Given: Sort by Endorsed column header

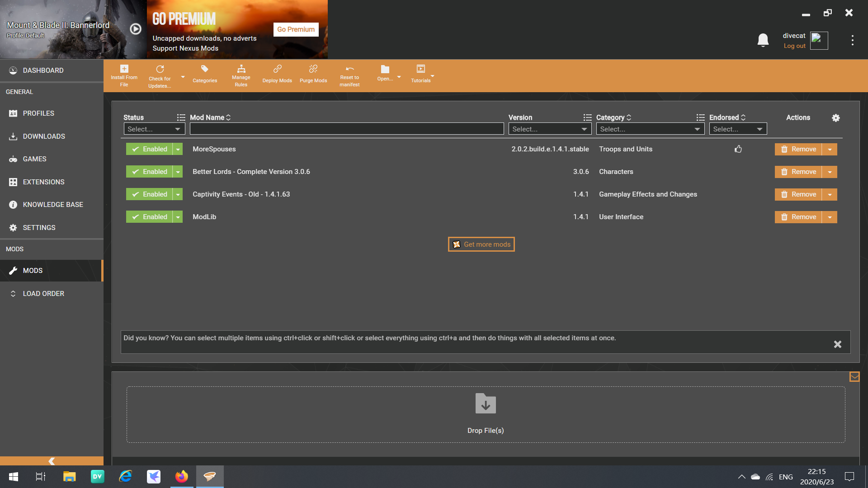Looking at the screenshot, I should click(x=727, y=117).
